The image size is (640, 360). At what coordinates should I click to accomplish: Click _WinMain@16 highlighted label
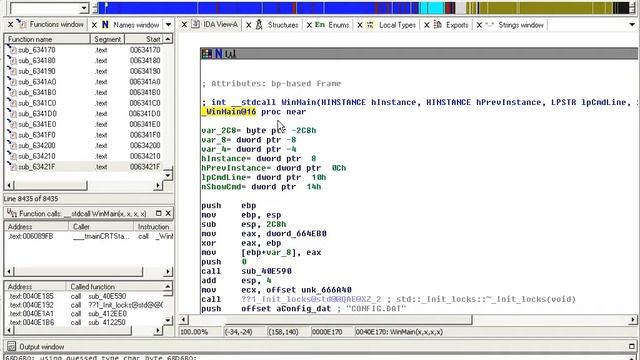click(229, 112)
